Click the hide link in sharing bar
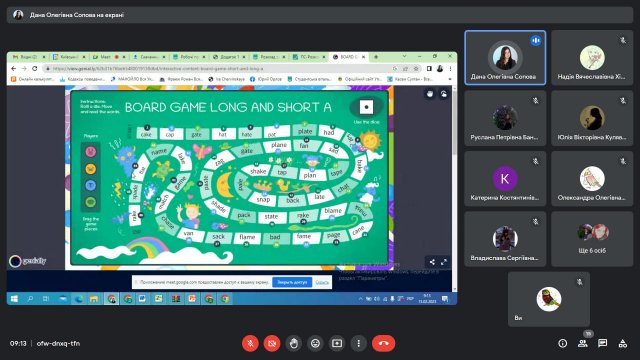The width and height of the screenshot is (640, 360). click(x=322, y=282)
